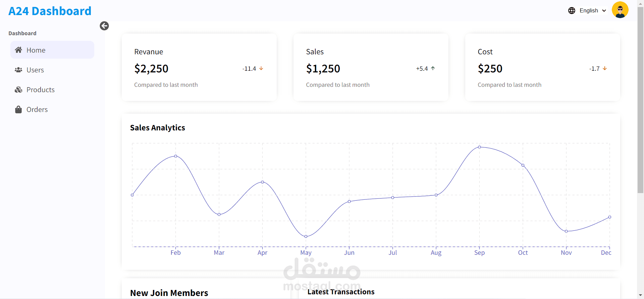
Task: Open Products menu item
Action: (x=52, y=89)
